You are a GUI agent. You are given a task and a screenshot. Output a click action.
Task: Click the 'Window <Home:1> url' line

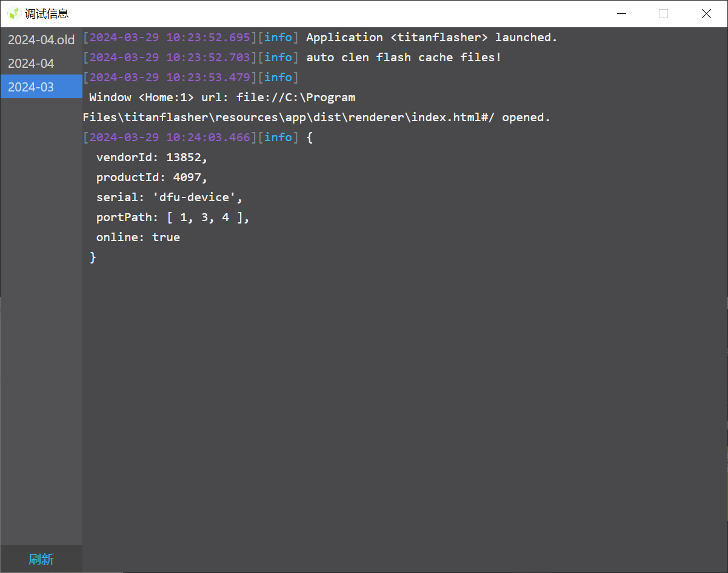tap(222, 98)
